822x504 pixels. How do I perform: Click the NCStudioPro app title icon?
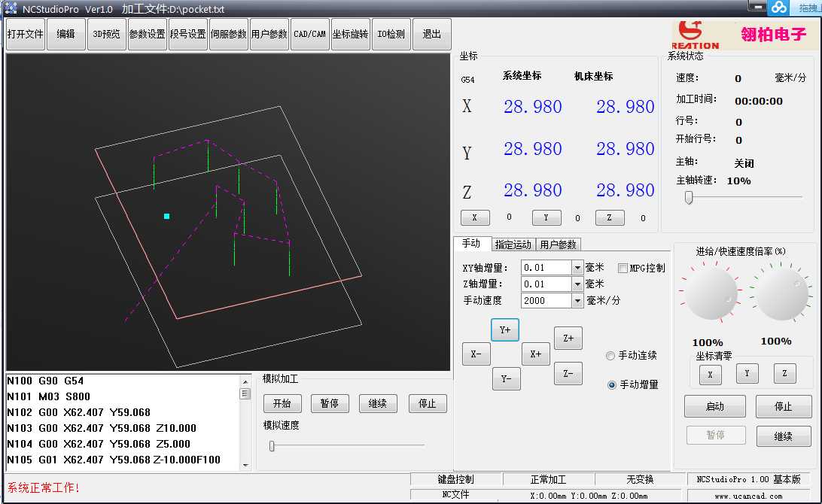11,8
